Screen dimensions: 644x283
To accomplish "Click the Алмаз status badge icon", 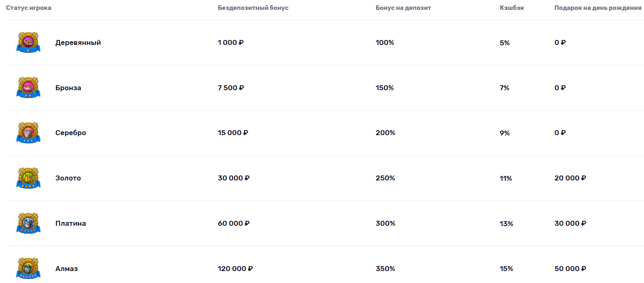I will (x=28, y=269).
